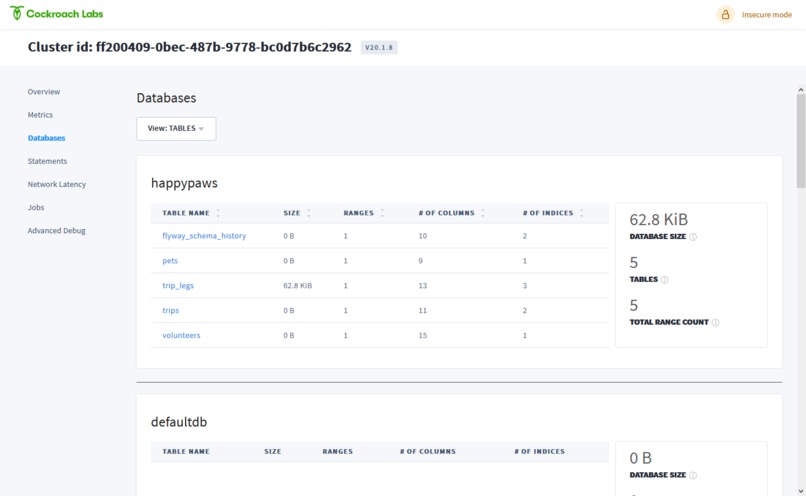
Task: Click the Tables info icon
Action: 665,280
